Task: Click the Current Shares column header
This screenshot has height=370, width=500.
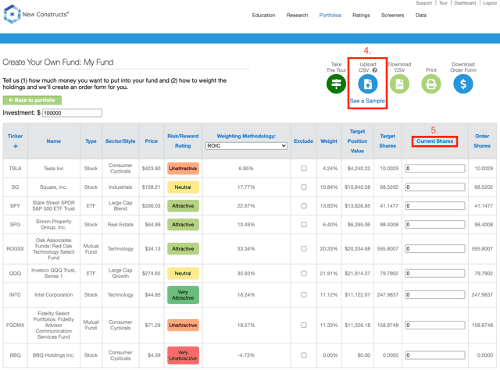Action: [x=435, y=141]
